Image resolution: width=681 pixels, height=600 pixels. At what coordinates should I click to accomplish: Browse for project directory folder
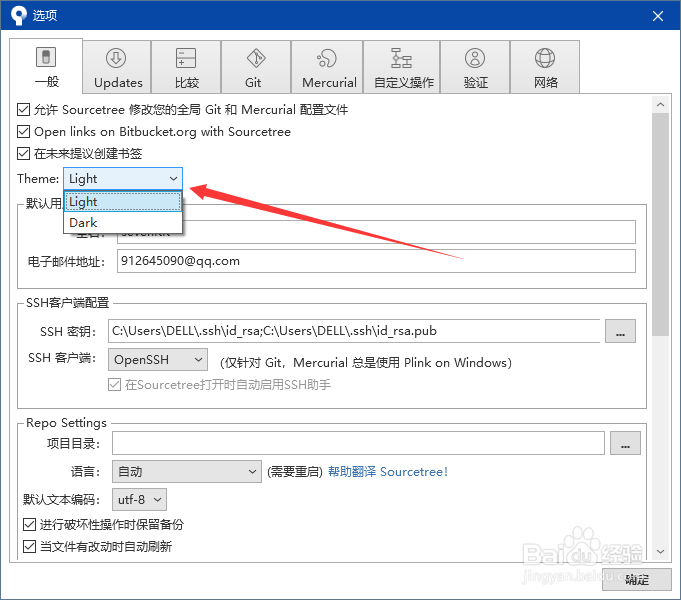click(x=625, y=443)
